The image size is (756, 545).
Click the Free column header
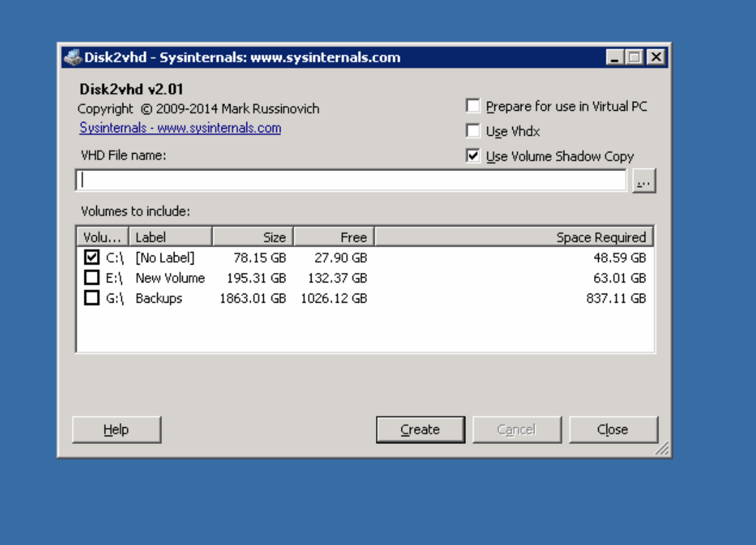click(x=334, y=237)
